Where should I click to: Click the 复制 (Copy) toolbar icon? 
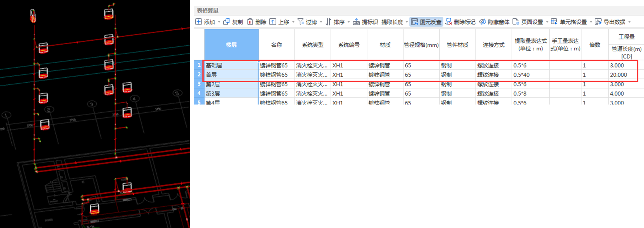pos(227,22)
